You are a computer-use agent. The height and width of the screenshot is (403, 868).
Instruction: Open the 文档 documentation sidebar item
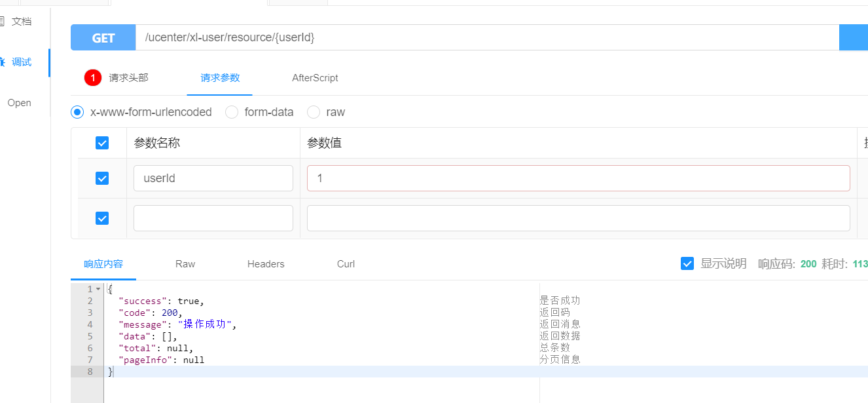pos(21,22)
